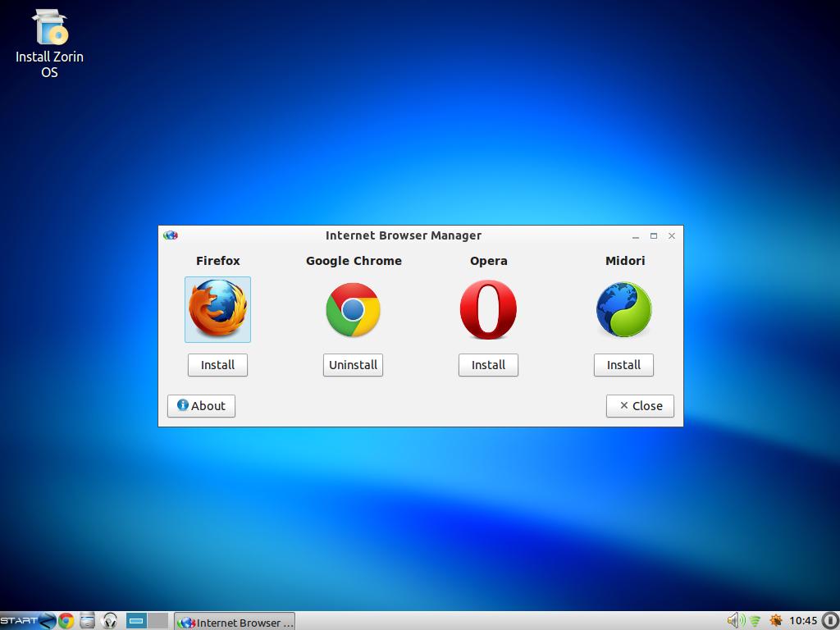
Task: Install the Firefox browser
Action: pos(217,365)
